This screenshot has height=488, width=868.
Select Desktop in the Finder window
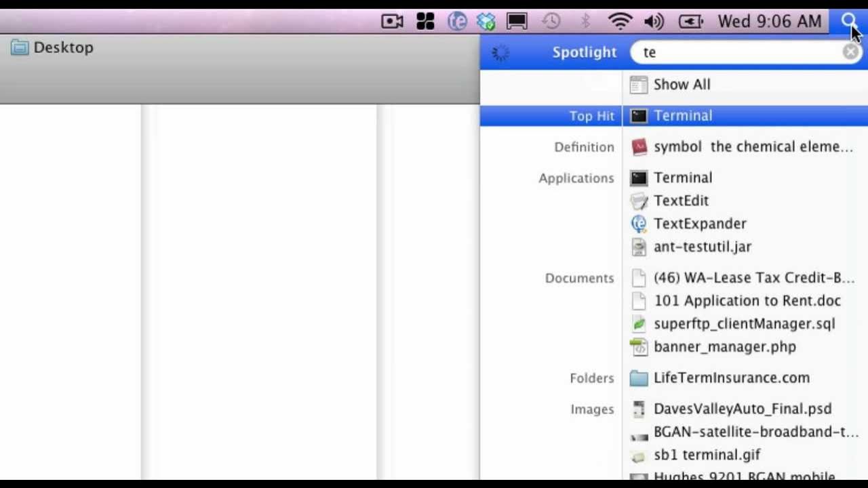coord(52,47)
